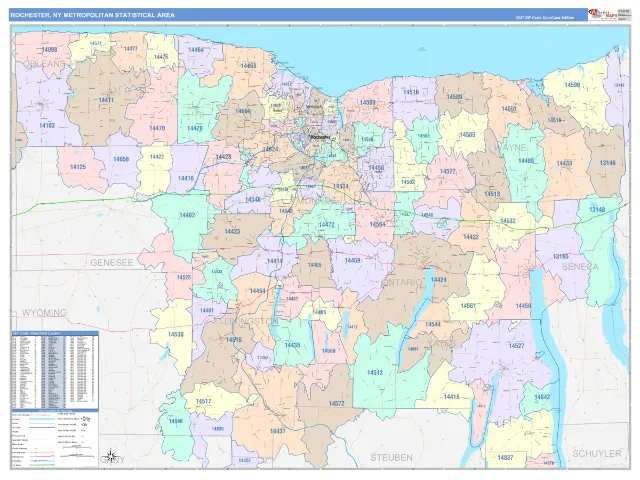
Task: Select ZIP code label 13148
Action: 597,210
